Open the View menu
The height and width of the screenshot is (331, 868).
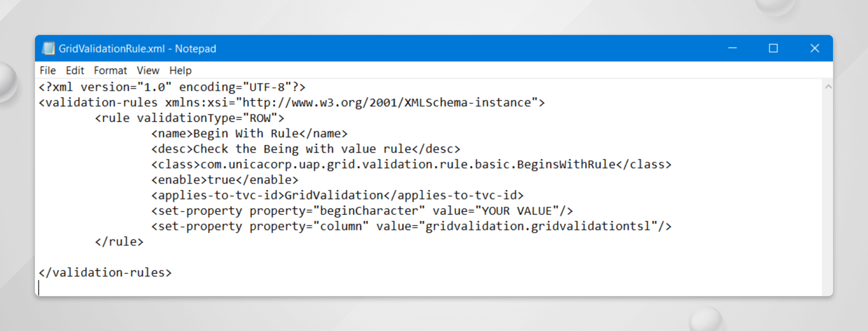point(148,71)
